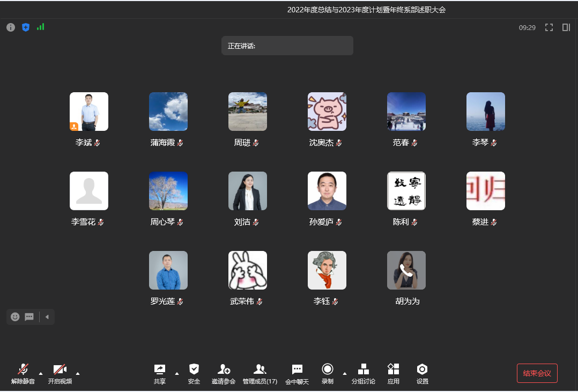578x392 pixels.
Task: Click the 安全 security icon
Action: [x=194, y=373]
